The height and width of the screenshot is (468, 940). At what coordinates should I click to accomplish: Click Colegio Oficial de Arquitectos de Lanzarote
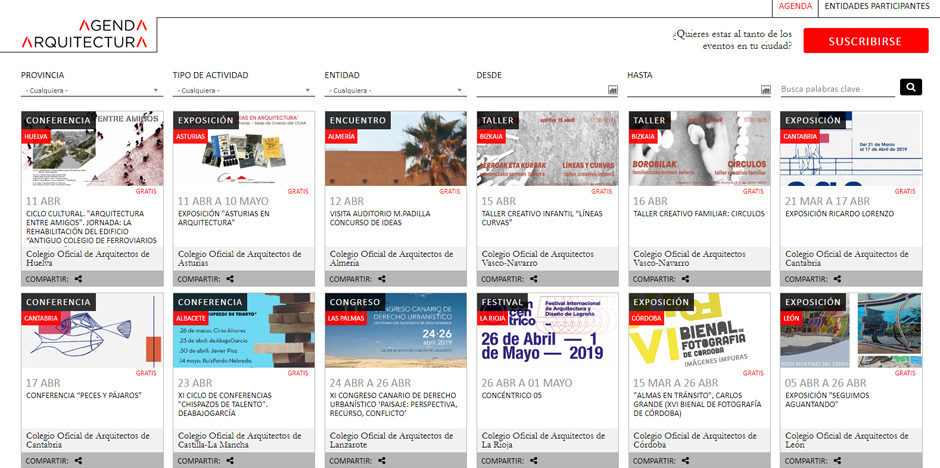click(391, 440)
